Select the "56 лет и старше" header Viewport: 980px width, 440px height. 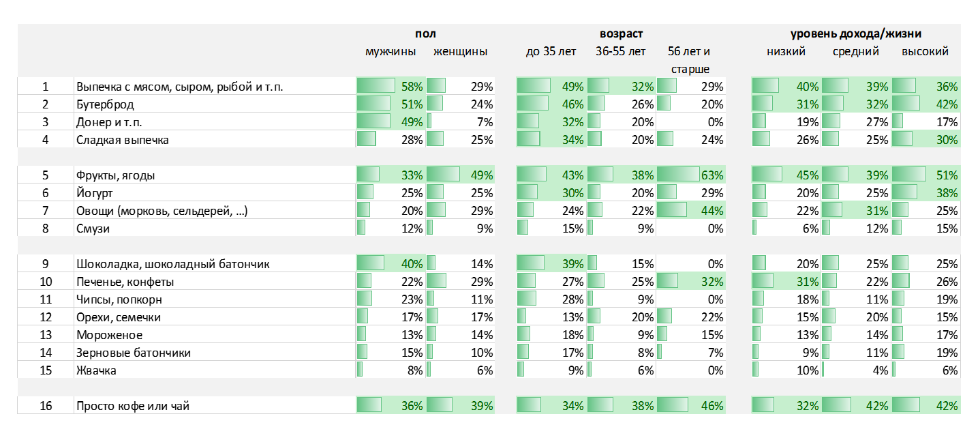[690, 60]
